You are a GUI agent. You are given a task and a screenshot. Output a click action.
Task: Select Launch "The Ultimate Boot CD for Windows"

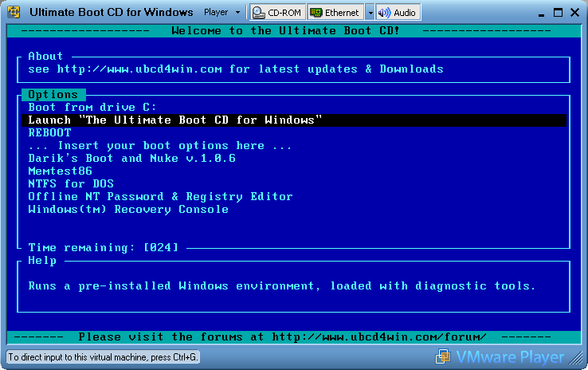[294, 120]
